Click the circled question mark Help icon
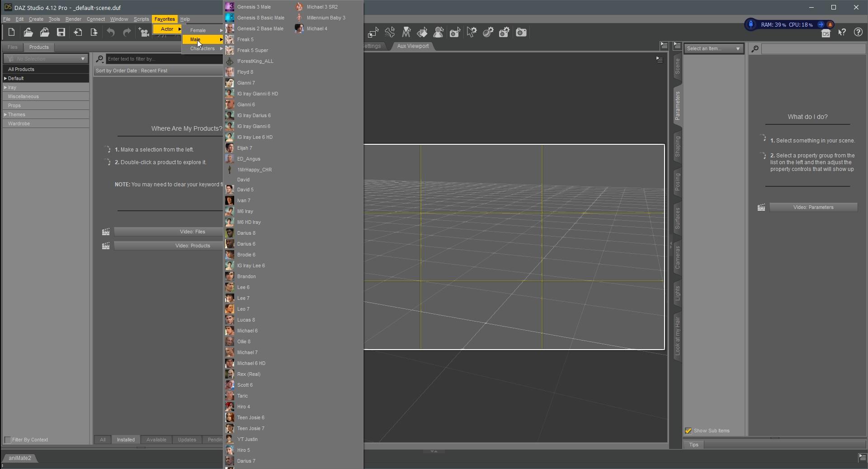Viewport: 868px width, 469px height. click(x=858, y=32)
